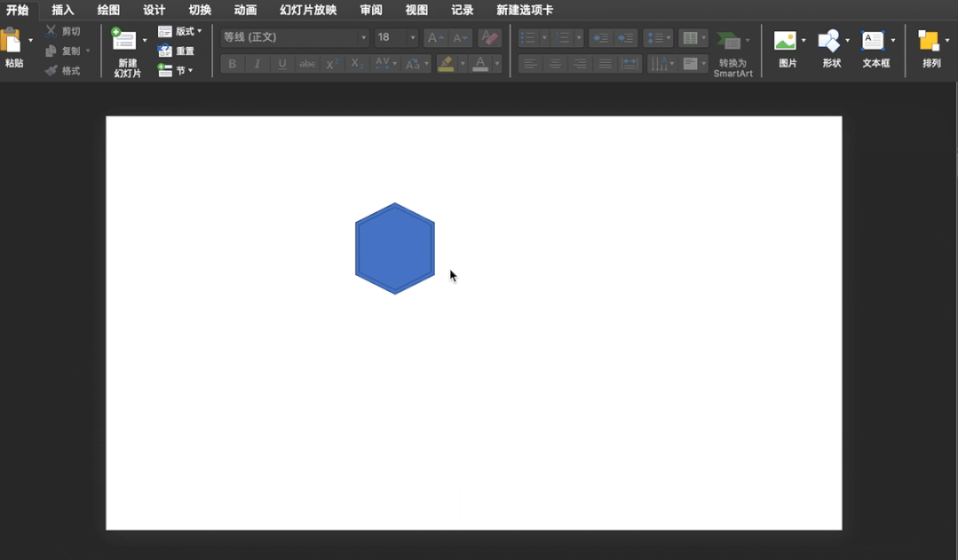Switch to the 绘图 tab
The height and width of the screenshot is (560, 958).
(108, 10)
